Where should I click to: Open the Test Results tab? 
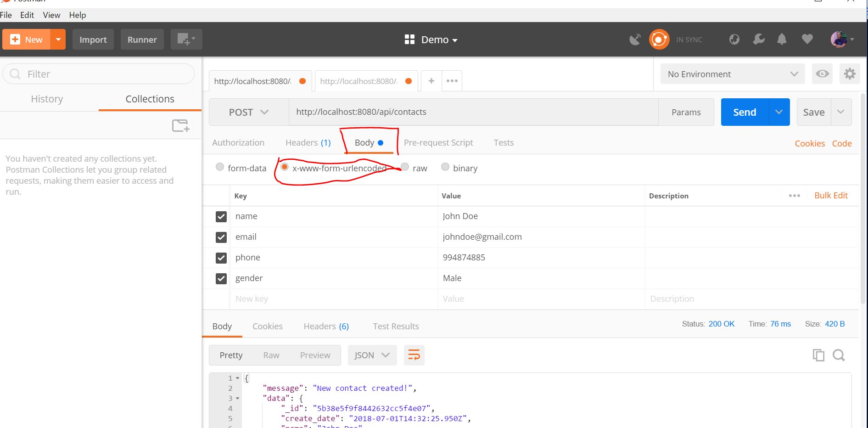pos(396,326)
